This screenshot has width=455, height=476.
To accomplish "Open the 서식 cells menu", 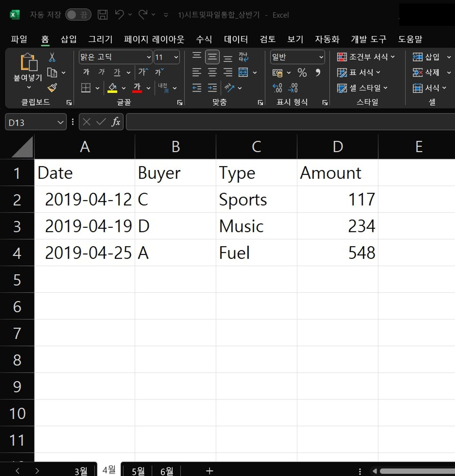I will point(429,88).
